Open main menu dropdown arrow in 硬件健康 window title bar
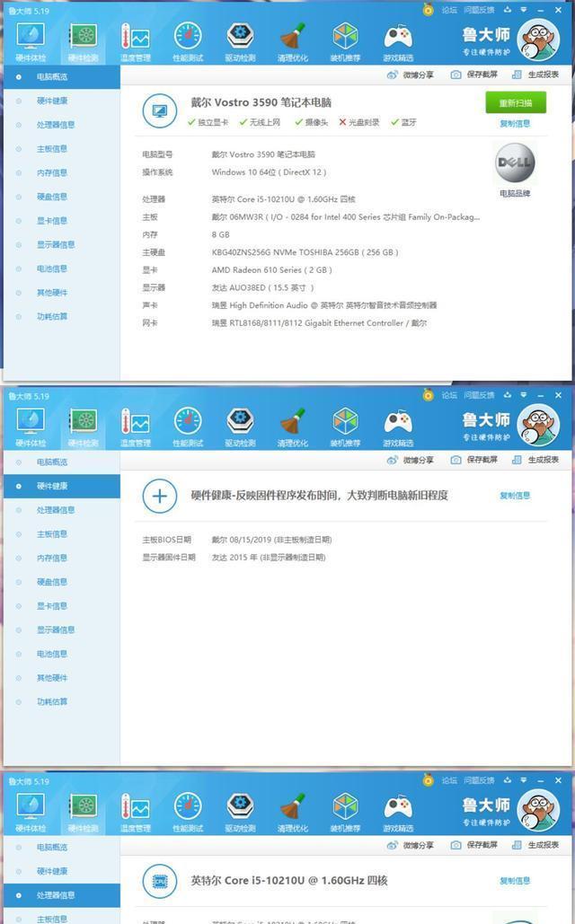This screenshot has height=924, width=575. 523,395
